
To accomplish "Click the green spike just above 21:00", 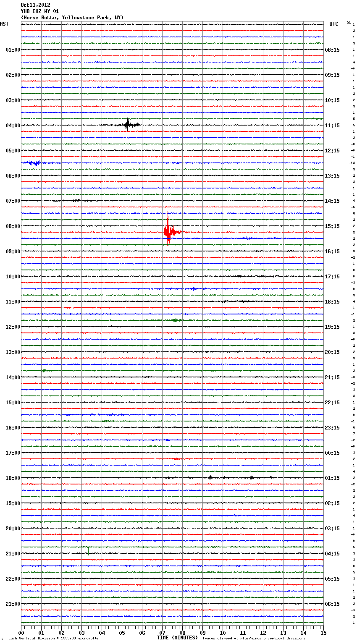I will click(88, 550).
